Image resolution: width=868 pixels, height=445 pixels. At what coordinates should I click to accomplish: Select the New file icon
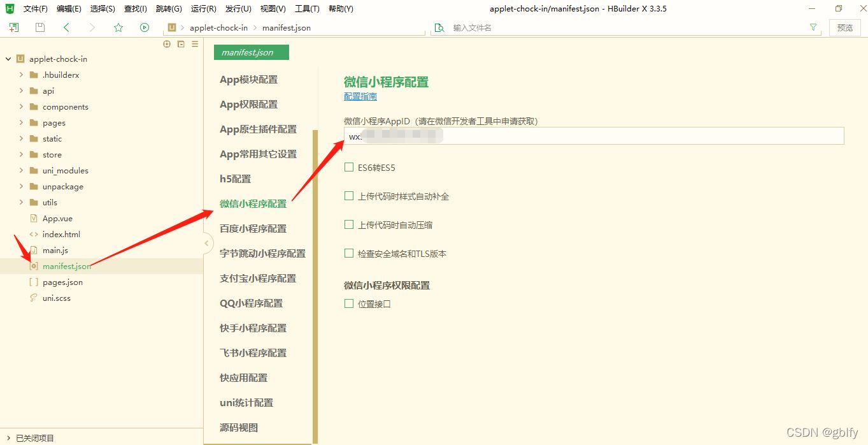tap(13, 27)
